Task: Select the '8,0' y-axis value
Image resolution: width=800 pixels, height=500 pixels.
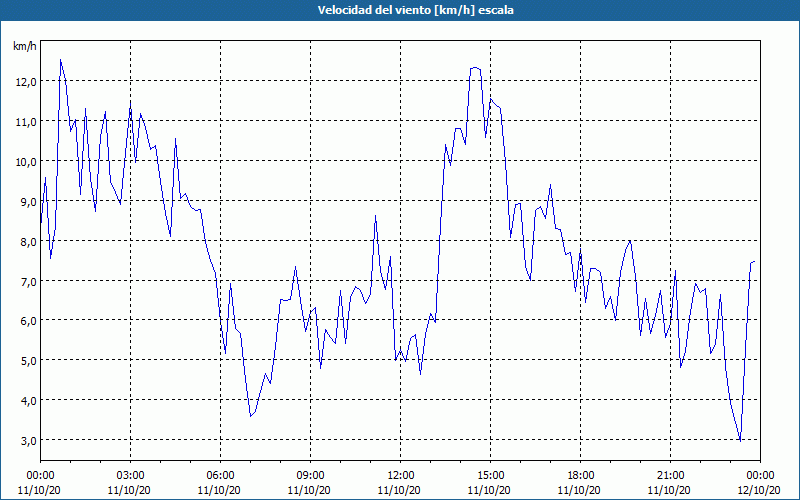Action: (28, 241)
